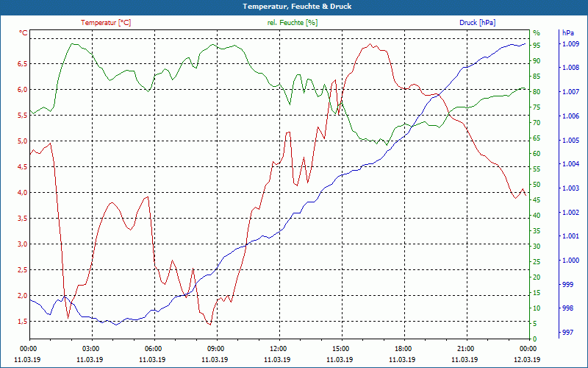Click the '03:00' time axis label
This screenshot has width=588, height=368.
point(90,348)
